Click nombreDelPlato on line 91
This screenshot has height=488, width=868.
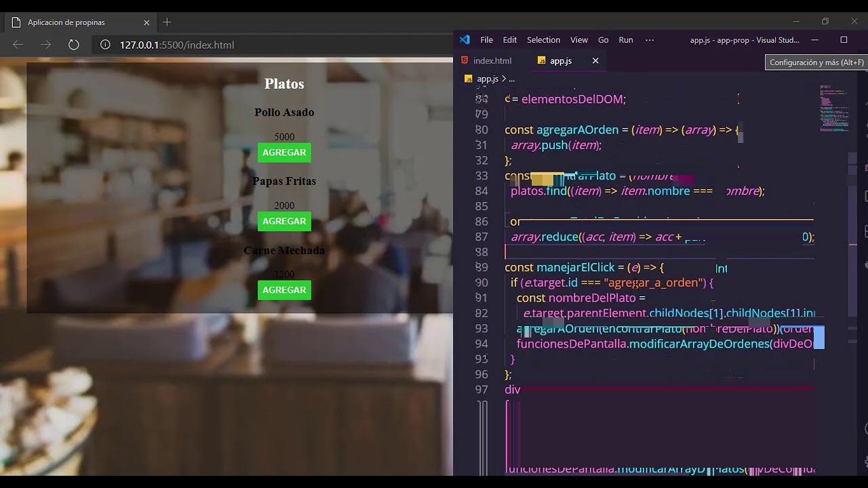tap(592, 298)
